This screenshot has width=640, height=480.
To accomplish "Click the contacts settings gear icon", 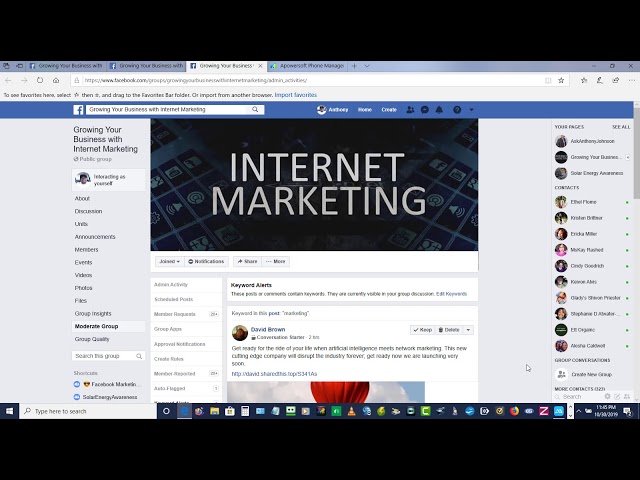I will 607,396.
